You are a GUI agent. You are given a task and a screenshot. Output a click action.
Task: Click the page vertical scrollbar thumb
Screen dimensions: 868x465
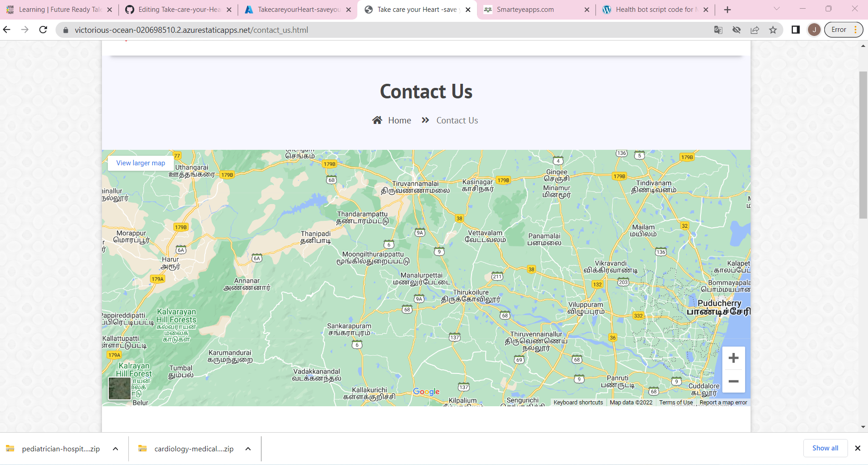coord(863,145)
